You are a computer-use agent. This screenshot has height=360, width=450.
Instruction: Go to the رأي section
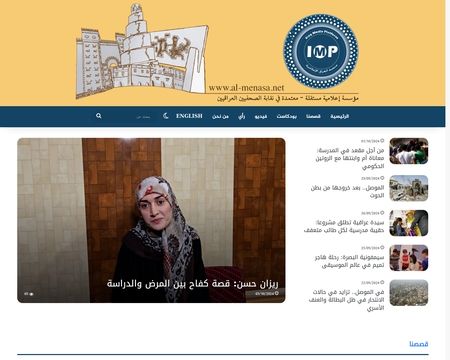pyautogui.click(x=242, y=116)
